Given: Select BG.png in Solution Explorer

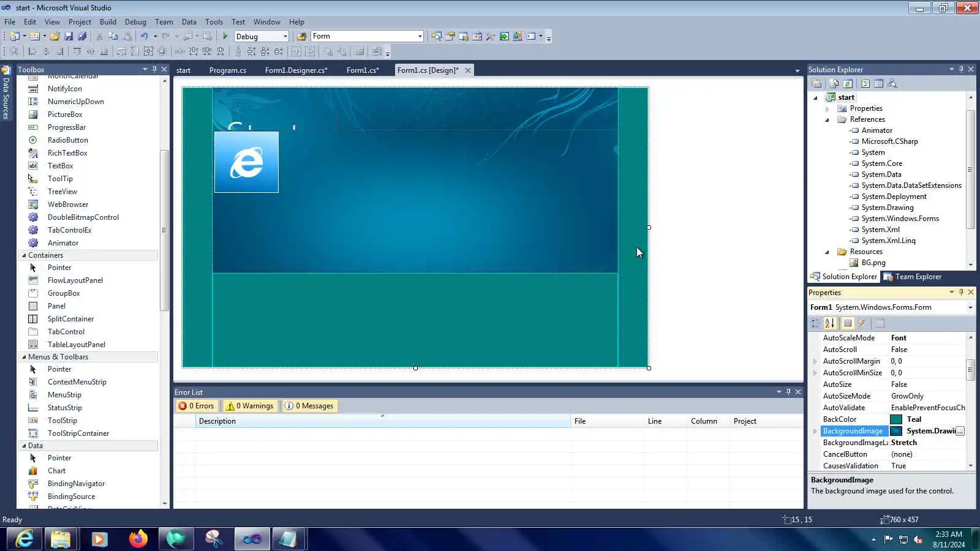Looking at the screenshot, I should [x=873, y=263].
